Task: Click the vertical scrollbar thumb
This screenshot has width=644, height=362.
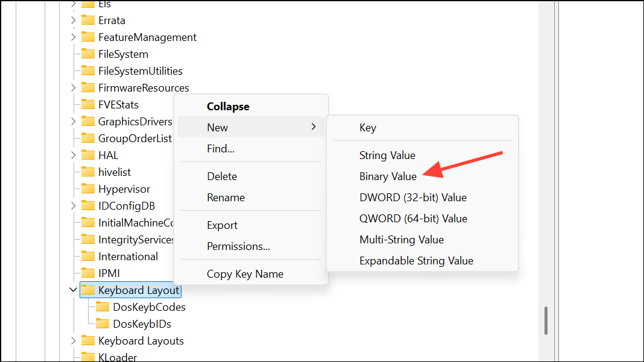Action: coord(546,322)
